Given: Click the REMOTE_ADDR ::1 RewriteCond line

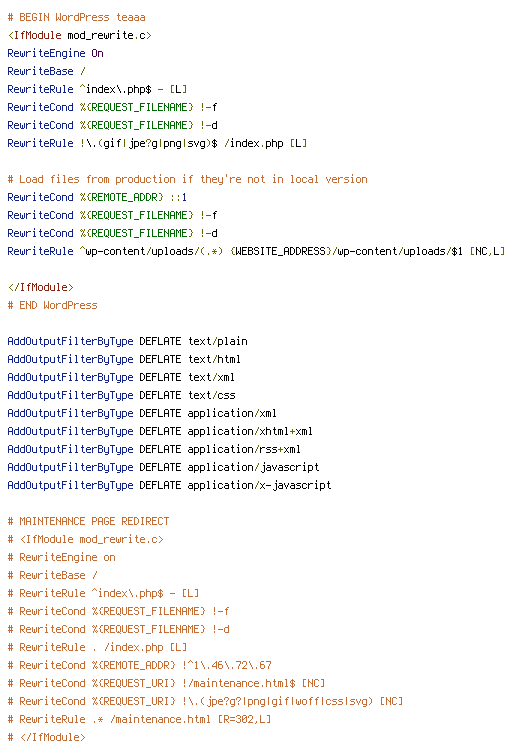Looking at the screenshot, I should 97,197.
